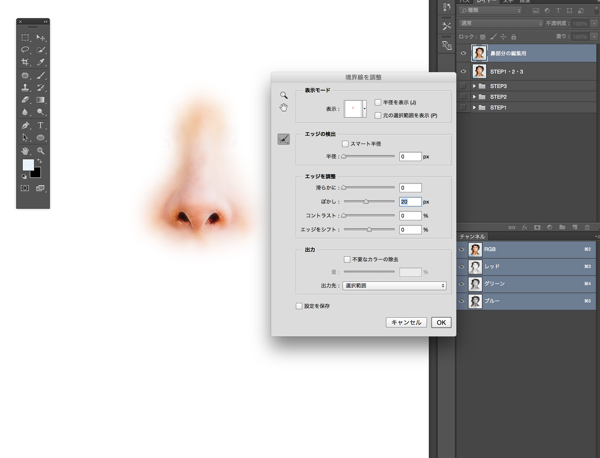
Task: Filter layers by type layers T icon
Action: point(558,11)
